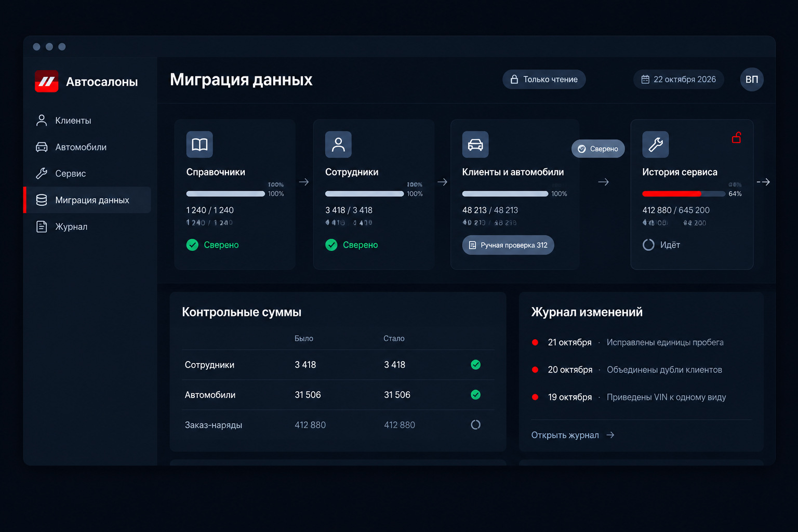Click the Стало column header
This screenshot has width=798, height=532.
point(394,339)
